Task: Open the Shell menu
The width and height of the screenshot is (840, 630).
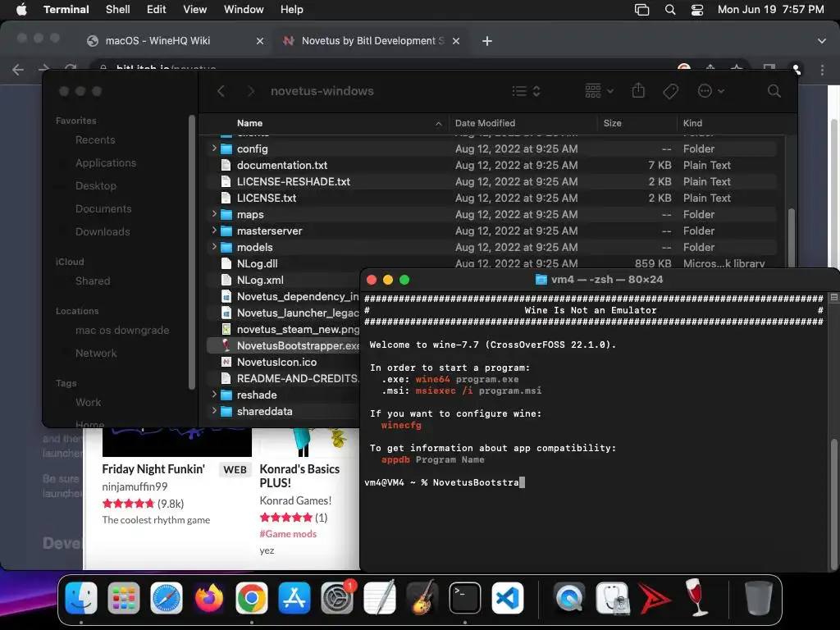Action: (118, 10)
